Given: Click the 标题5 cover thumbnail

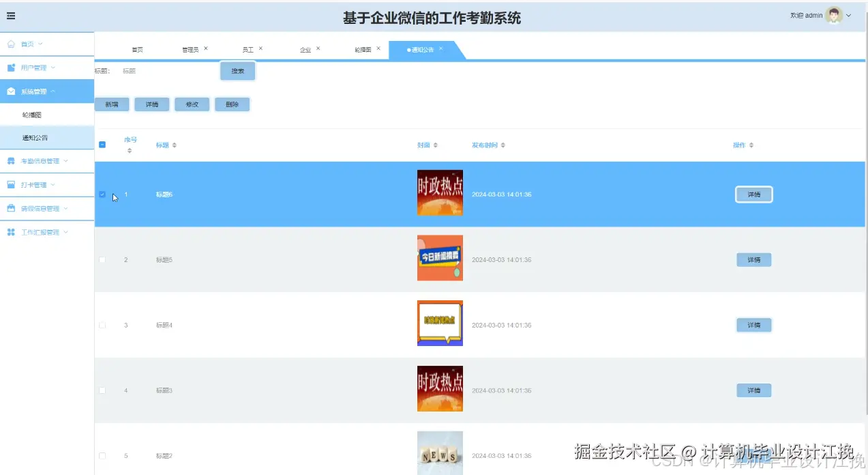Looking at the screenshot, I should tap(440, 258).
